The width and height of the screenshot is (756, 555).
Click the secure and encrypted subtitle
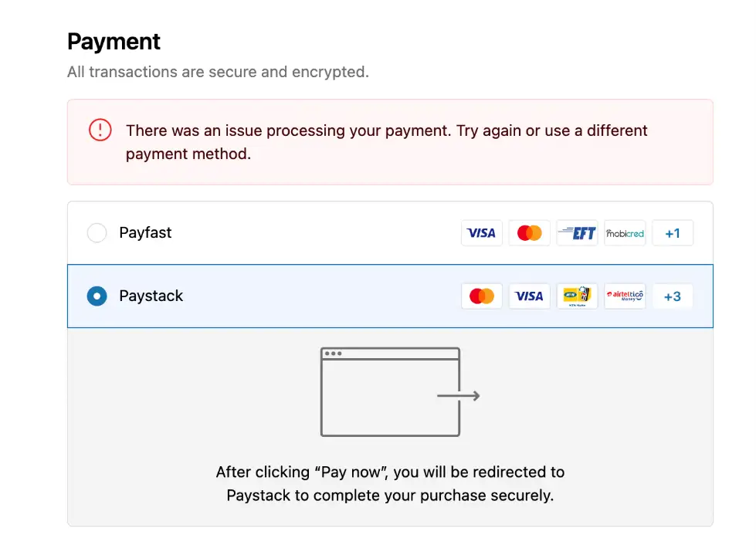(x=218, y=72)
